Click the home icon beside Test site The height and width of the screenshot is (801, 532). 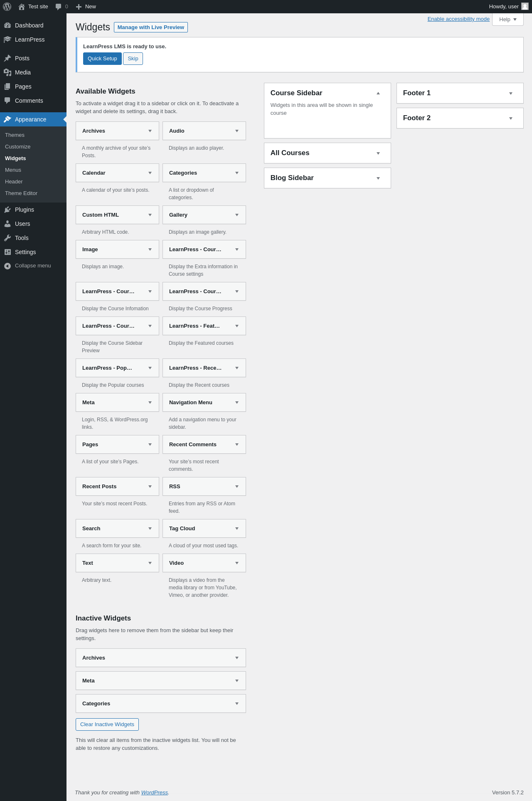22,7
